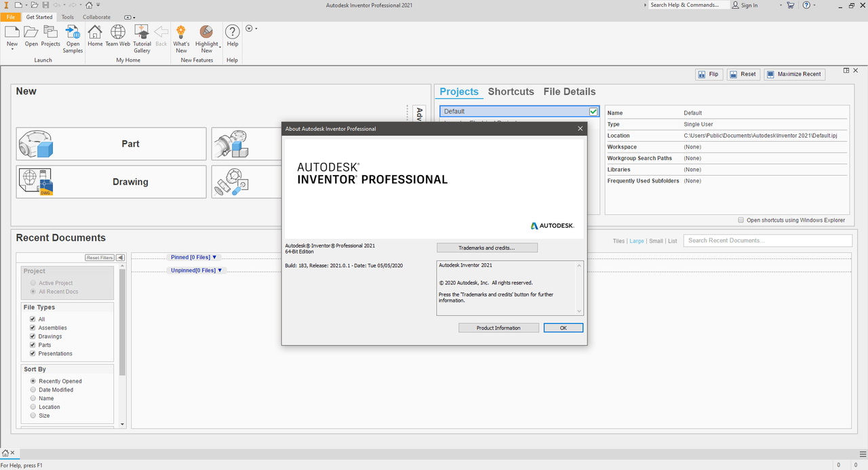
Task: Open the Highlight New dropdown arrow
Action: click(x=219, y=46)
